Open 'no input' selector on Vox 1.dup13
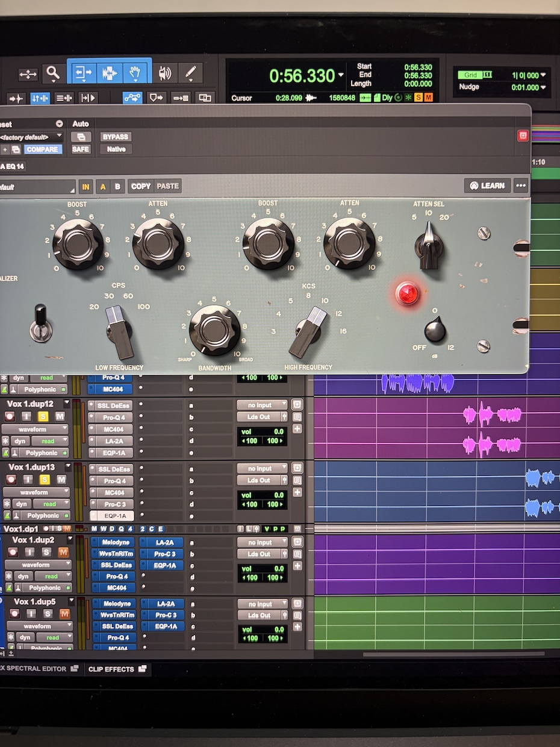560x747 pixels. pyautogui.click(x=262, y=469)
